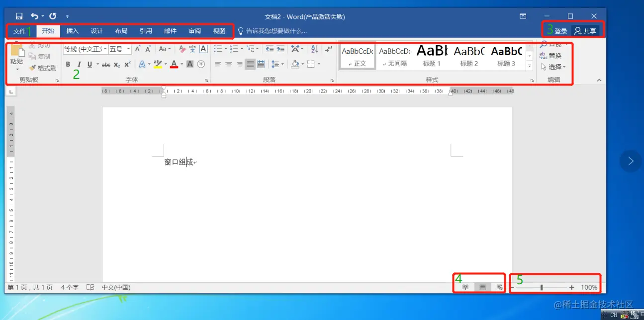This screenshot has height=320, width=644.
Task: Click the character border A icon
Action: pyautogui.click(x=203, y=49)
